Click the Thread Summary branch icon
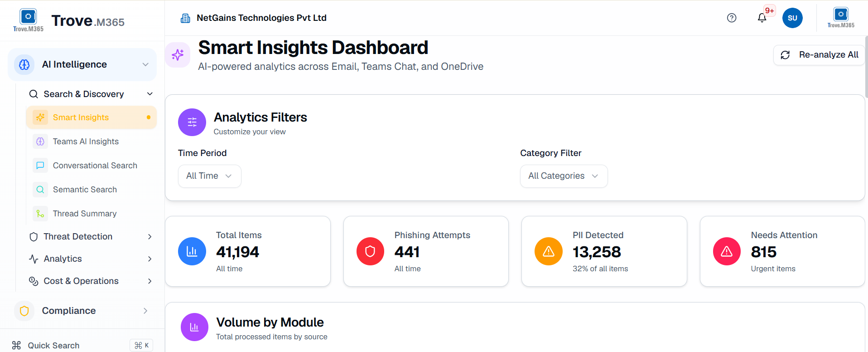The height and width of the screenshot is (352, 868). pyautogui.click(x=40, y=214)
